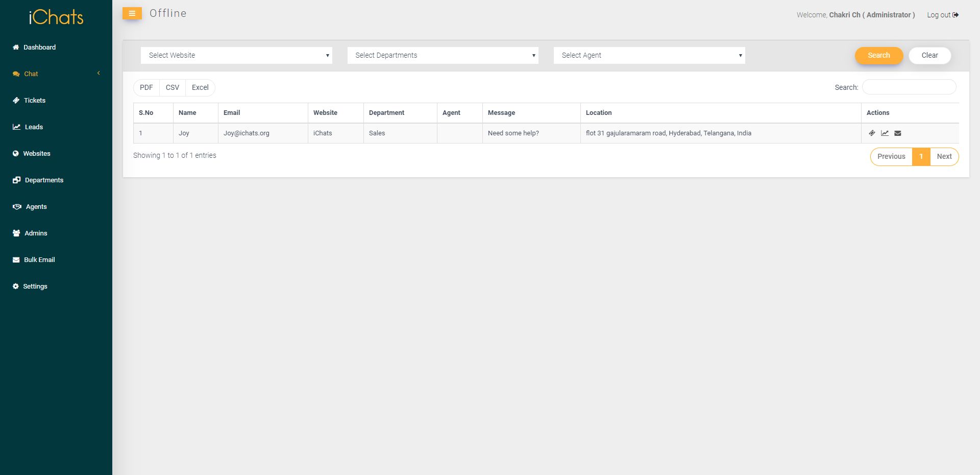Open Departments in the sidebar
Viewport: 980px width, 475px height.
click(44, 180)
